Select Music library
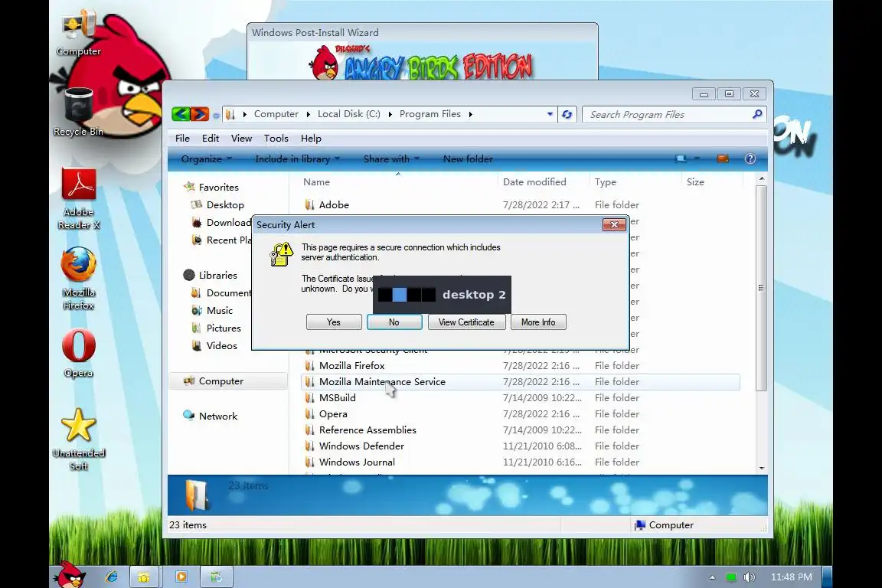Image resolution: width=882 pixels, height=588 pixels. point(220,311)
